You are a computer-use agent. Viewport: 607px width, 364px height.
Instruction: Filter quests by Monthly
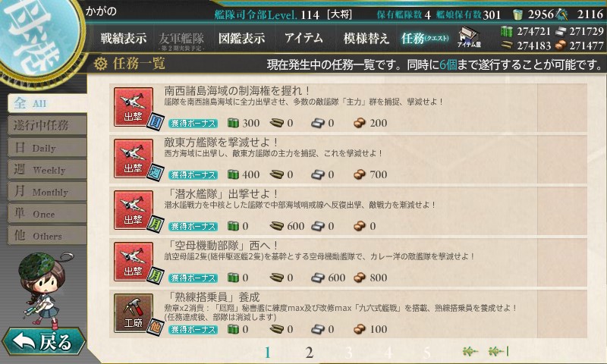tap(47, 191)
